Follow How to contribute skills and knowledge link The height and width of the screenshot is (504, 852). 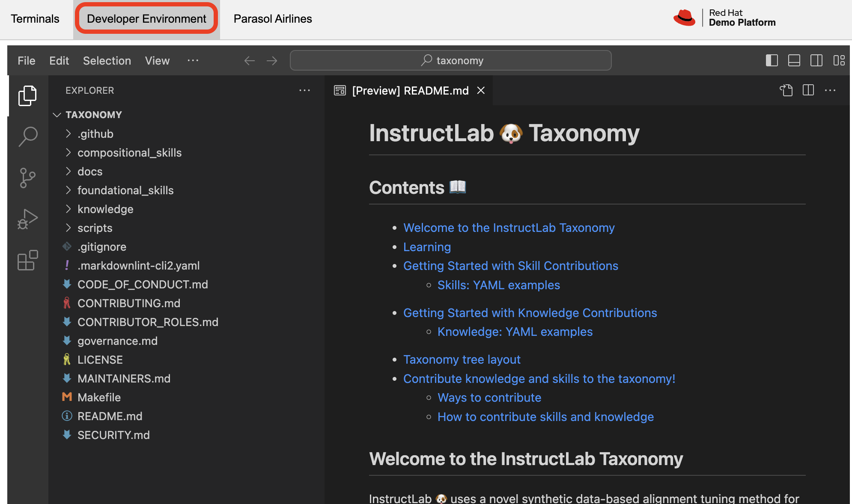545,417
